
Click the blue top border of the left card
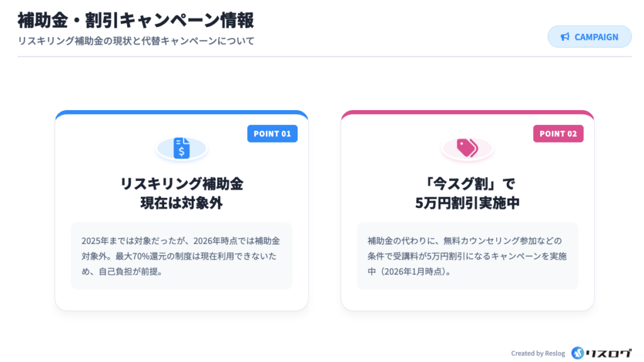[182, 113]
